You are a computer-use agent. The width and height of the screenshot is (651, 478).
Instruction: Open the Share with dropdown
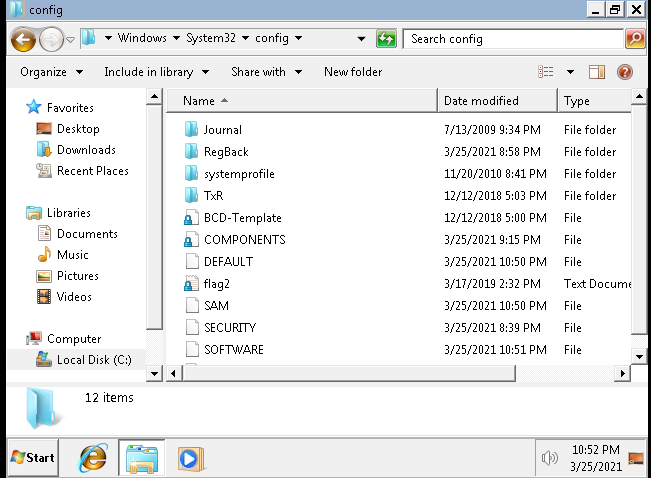pos(265,72)
